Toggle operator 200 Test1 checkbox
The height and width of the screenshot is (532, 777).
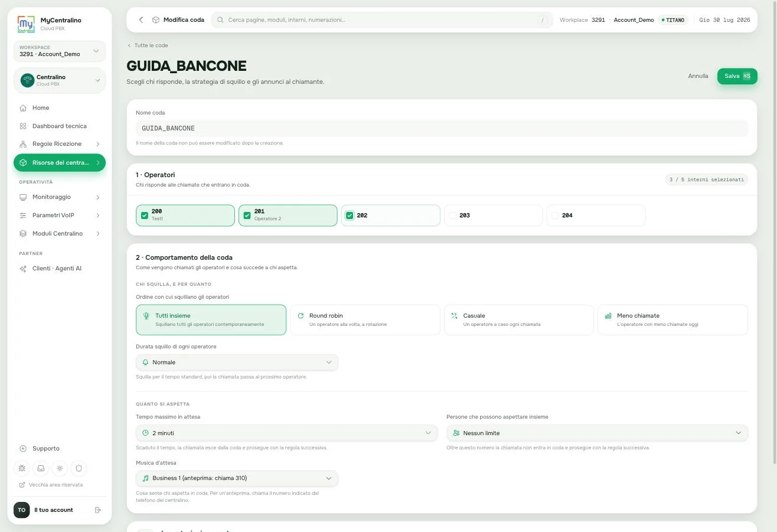point(145,216)
